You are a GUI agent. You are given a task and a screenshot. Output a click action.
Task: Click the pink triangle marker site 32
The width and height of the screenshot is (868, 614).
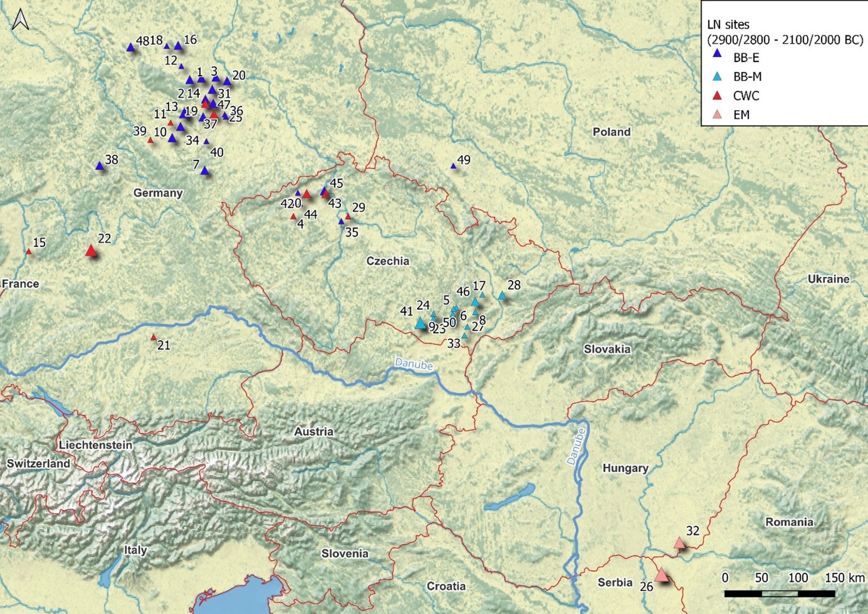coord(679,543)
